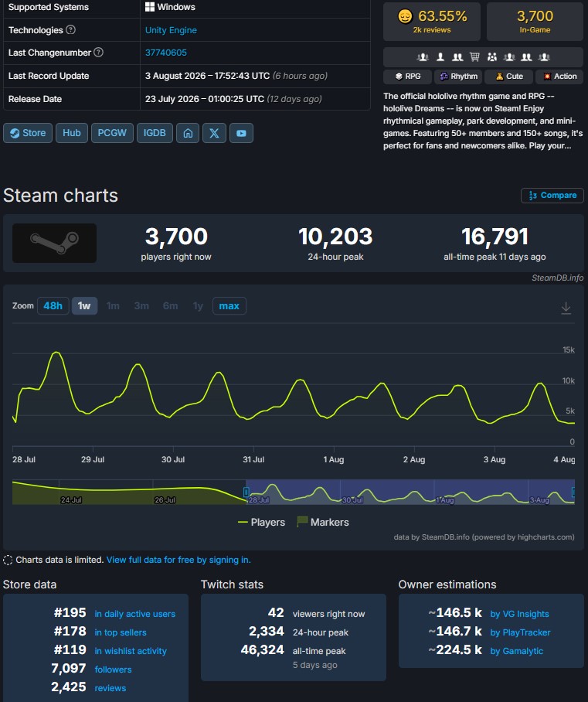Open the Unity Engine link
The width and height of the screenshot is (588, 702).
pos(171,30)
